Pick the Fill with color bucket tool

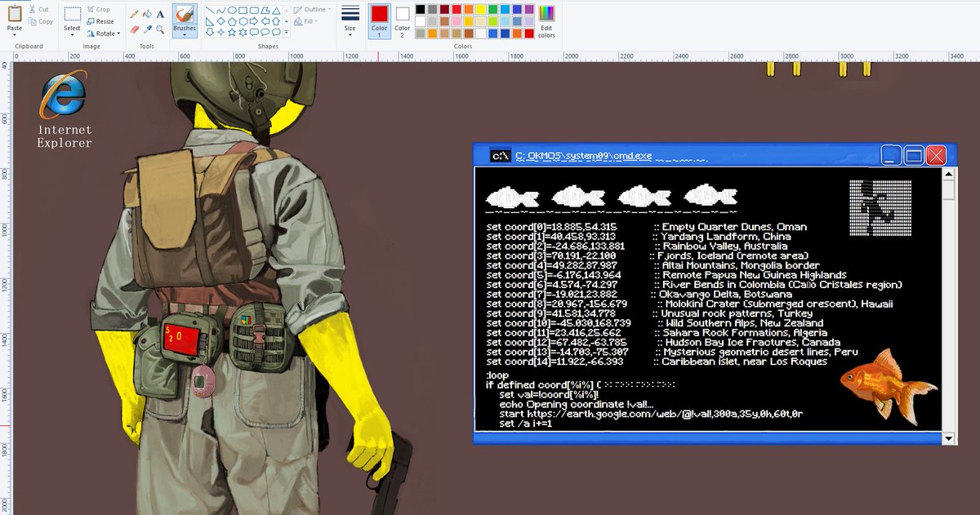(146, 15)
